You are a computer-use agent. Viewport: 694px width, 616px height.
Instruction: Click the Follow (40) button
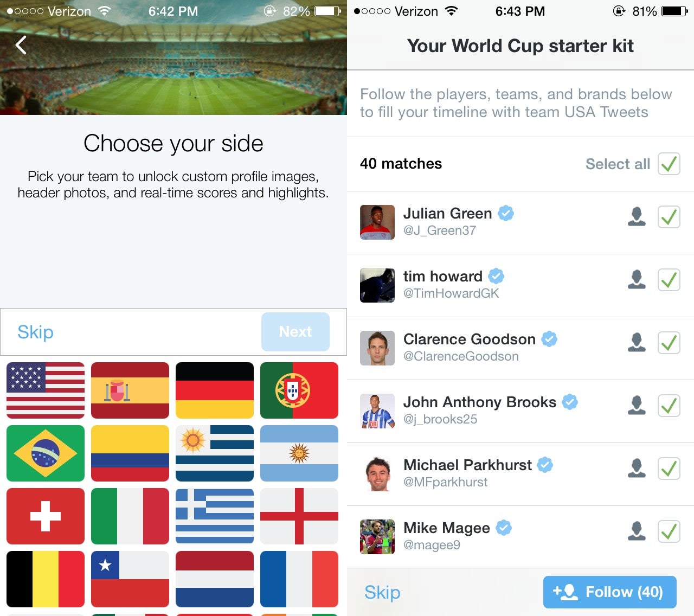[x=610, y=592]
